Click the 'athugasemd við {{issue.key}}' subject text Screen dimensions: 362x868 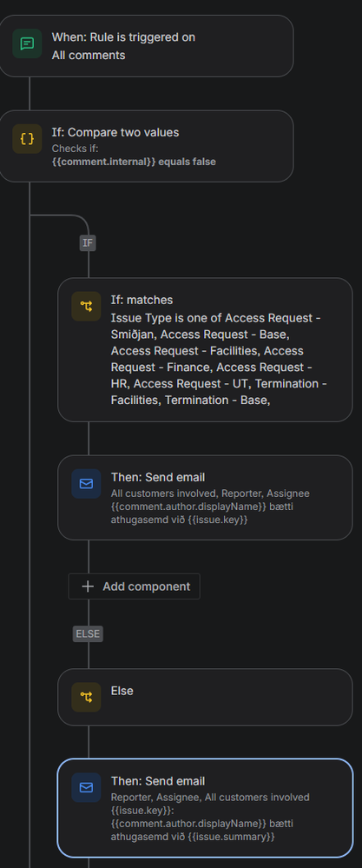(179, 520)
